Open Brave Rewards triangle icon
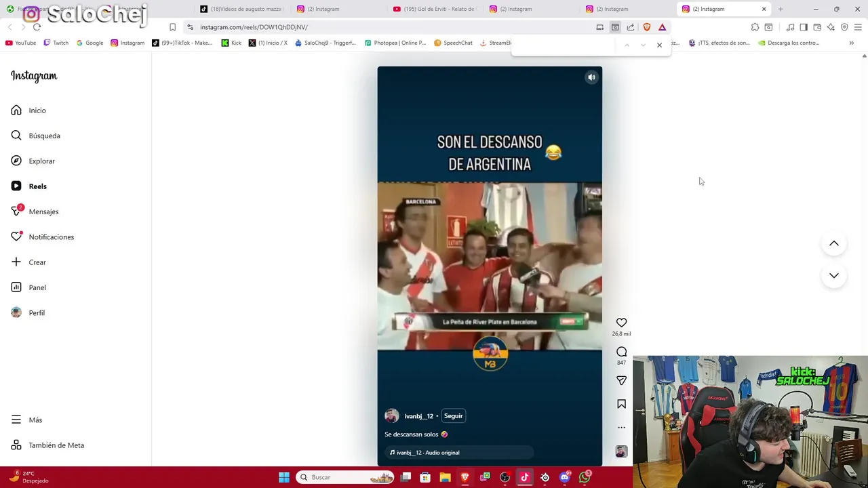 pyautogui.click(x=663, y=27)
